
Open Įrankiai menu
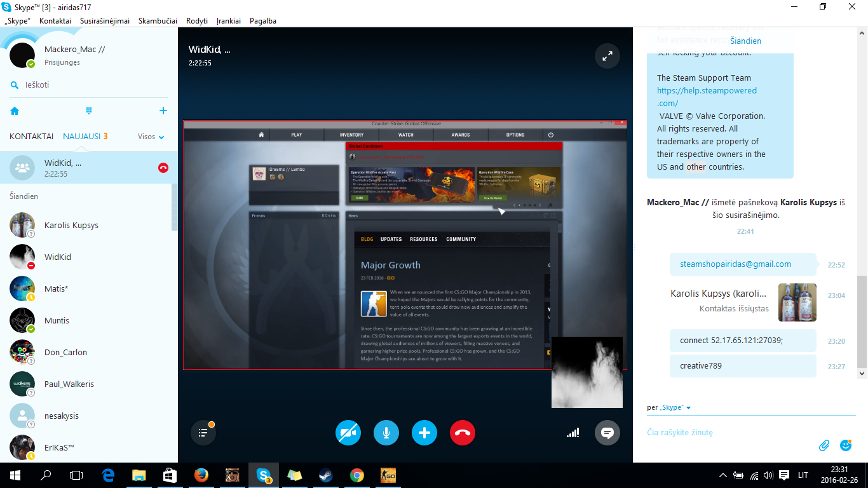click(x=229, y=21)
